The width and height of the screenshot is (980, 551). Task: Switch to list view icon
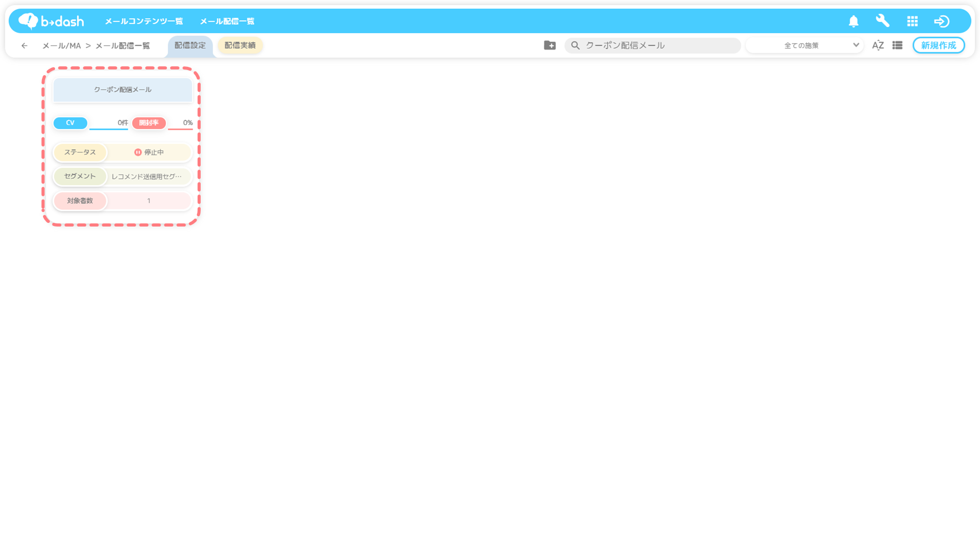[x=898, y=46]
